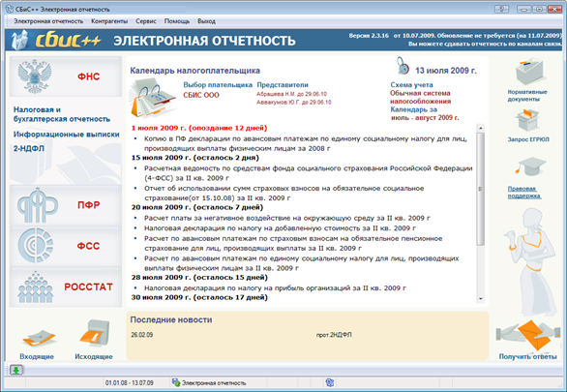
Task: Open the Контрагенты menu
Action: 109,21
